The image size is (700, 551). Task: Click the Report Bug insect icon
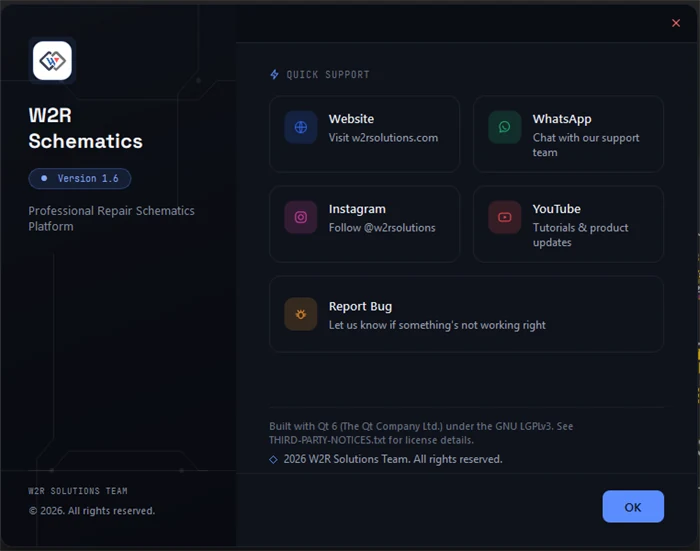(301, 314)
